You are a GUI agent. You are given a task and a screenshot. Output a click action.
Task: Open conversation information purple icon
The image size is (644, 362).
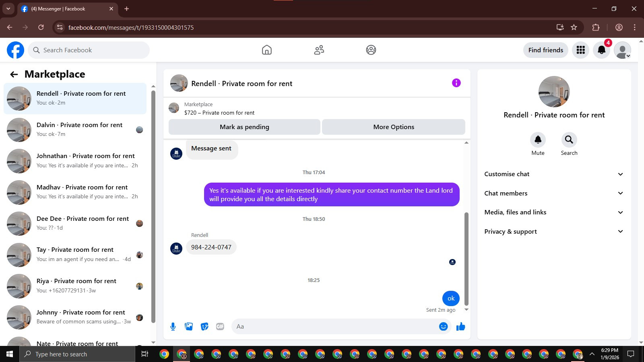456,83
